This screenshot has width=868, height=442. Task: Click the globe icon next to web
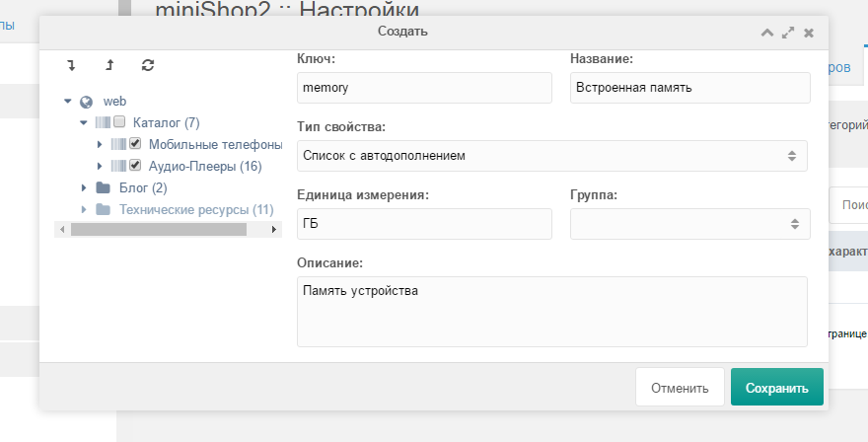(x=87, y=102)
